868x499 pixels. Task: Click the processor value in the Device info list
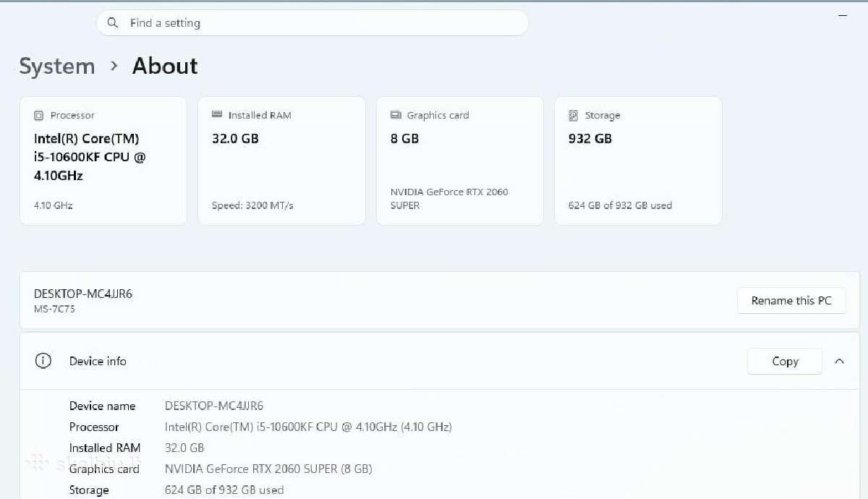(308, 427)
